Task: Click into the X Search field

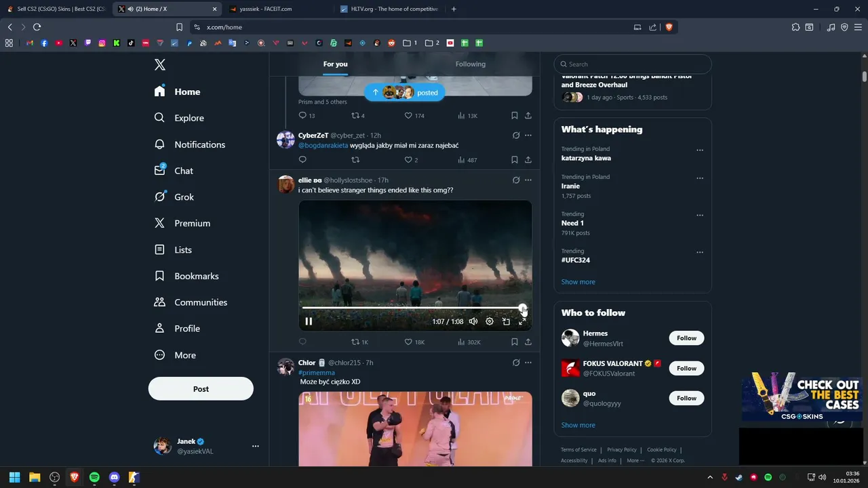Action: pyautogui.click(x=633, y=64)
